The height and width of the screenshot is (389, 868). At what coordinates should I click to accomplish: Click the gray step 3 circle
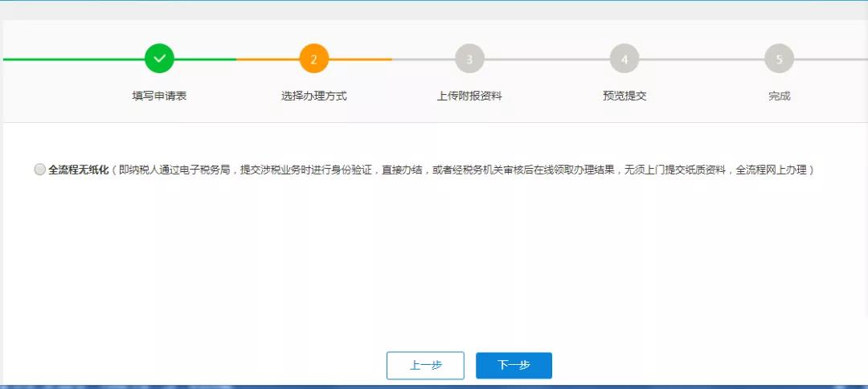[x=469, y=59]
